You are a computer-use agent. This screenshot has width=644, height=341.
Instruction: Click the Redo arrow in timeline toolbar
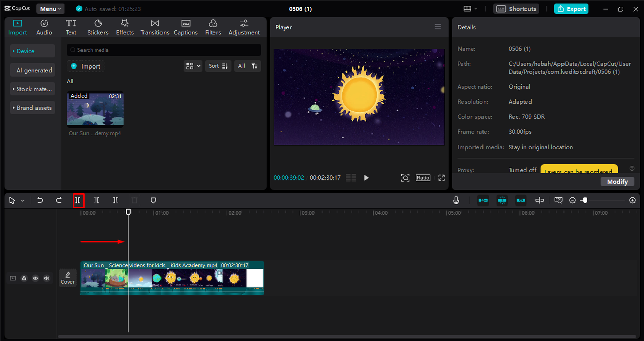click(x=59, y=200)
